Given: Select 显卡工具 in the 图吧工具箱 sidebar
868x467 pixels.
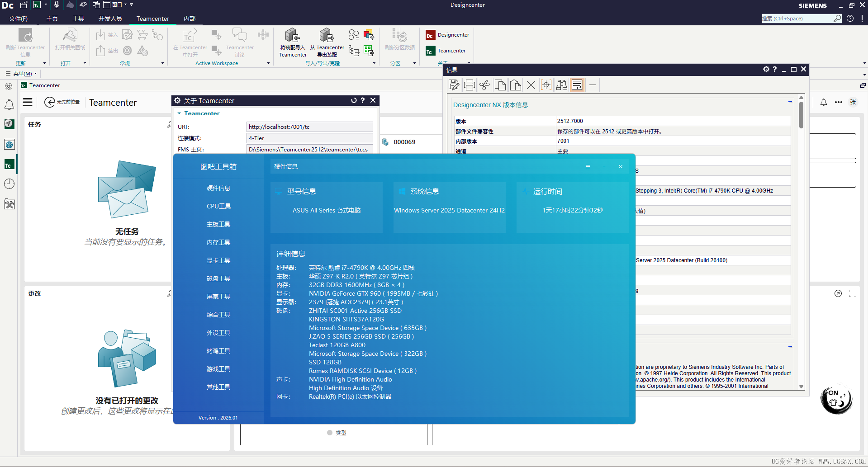Looking at the screenshot, I should [218, 260].
